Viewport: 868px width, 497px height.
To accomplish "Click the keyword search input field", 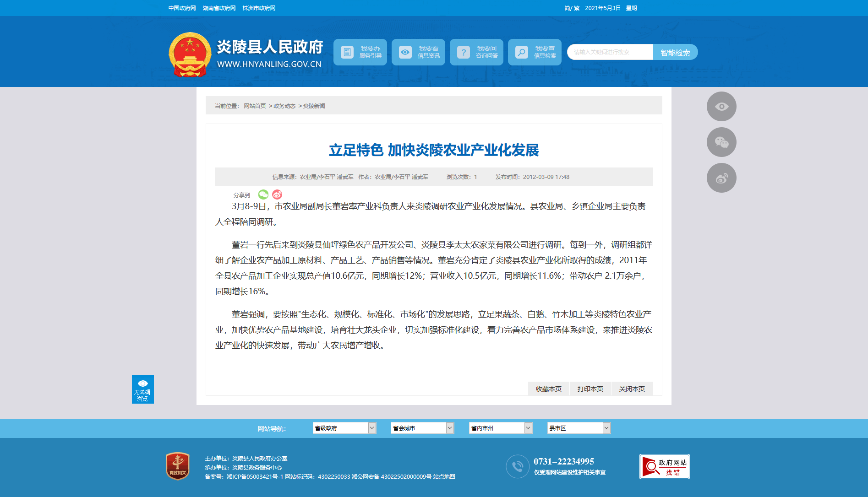I will (610, 52).
